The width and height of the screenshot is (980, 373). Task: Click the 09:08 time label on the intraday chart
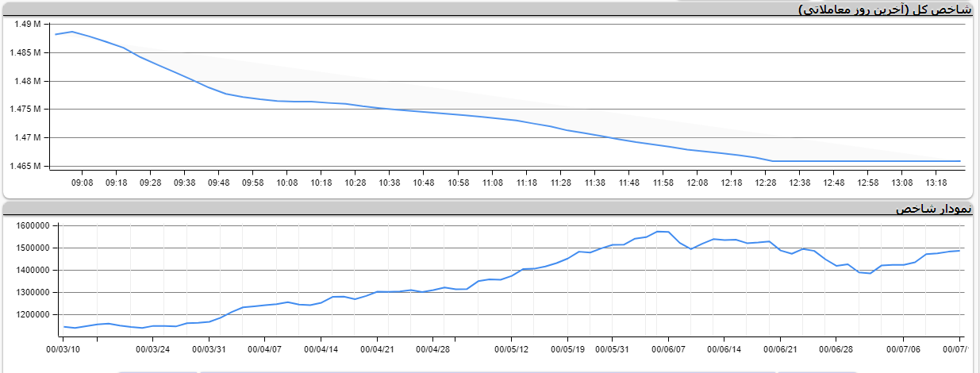pos(82,183)
